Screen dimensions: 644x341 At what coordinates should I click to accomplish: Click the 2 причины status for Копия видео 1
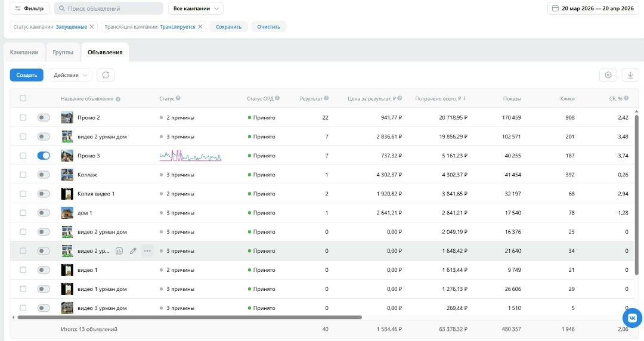click(180, 194)
